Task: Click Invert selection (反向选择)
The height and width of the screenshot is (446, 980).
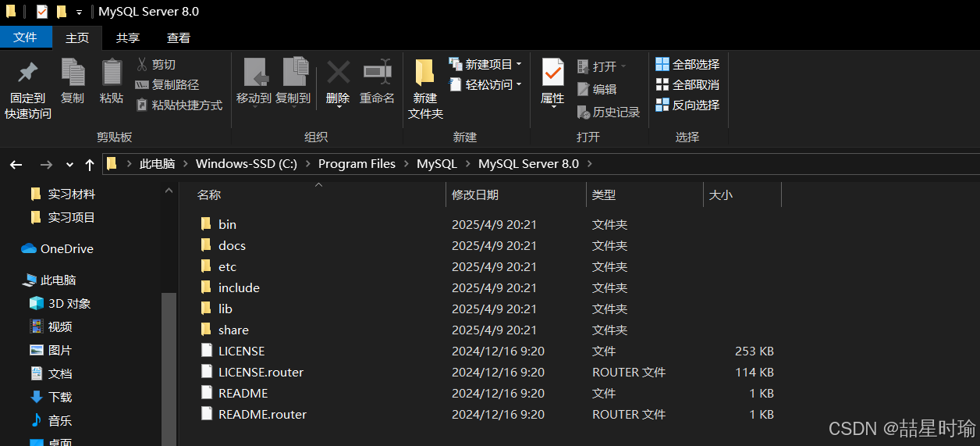Action: [x=687, y=105]
